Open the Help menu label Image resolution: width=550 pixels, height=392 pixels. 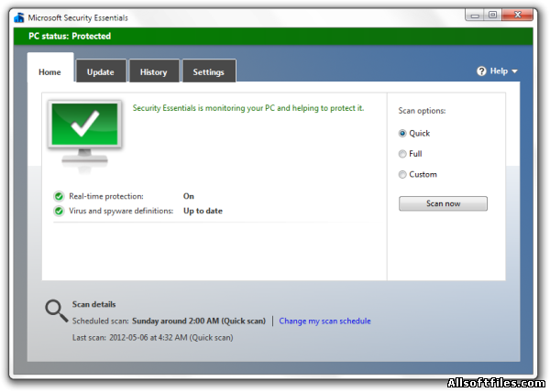click(x=499, y=71)
